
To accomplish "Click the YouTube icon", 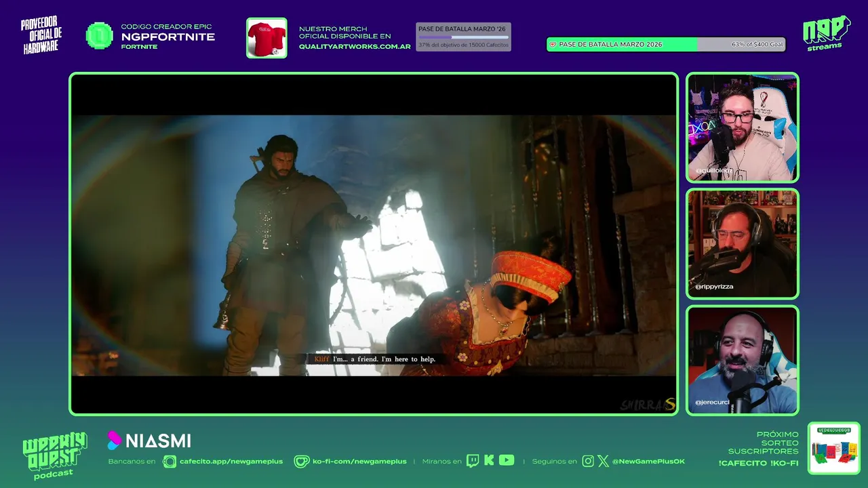I will tap(507, 461).
